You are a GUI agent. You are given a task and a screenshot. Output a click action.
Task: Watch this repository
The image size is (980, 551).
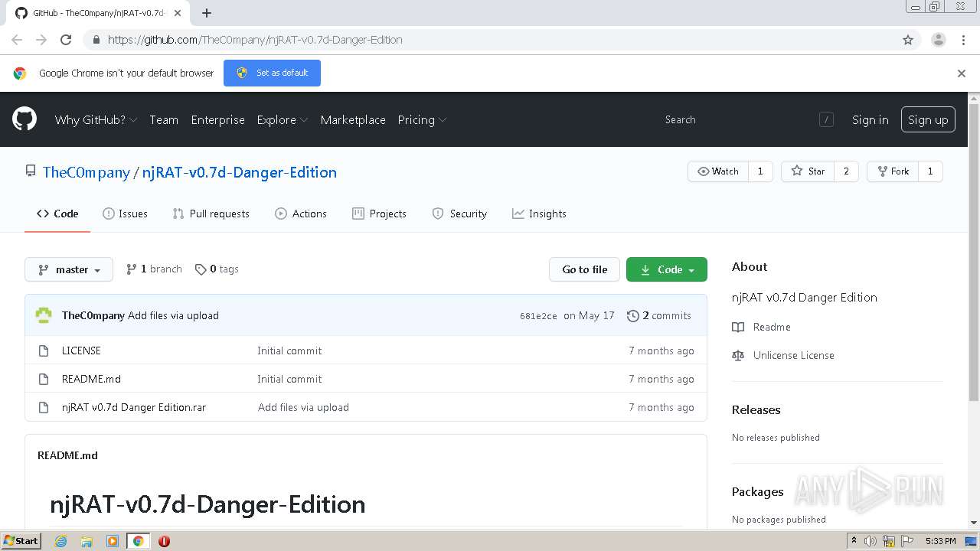pyautogui.click(x=718, y=171)
